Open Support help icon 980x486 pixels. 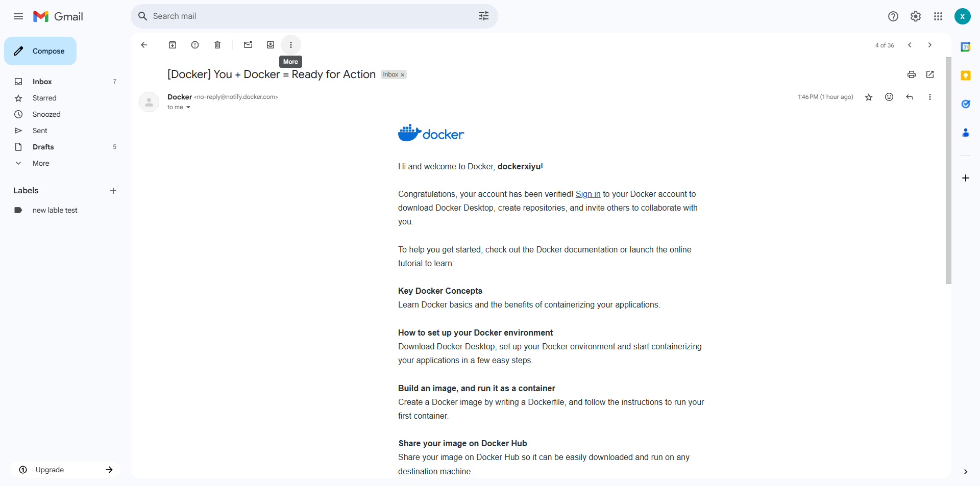coord(893,16)
